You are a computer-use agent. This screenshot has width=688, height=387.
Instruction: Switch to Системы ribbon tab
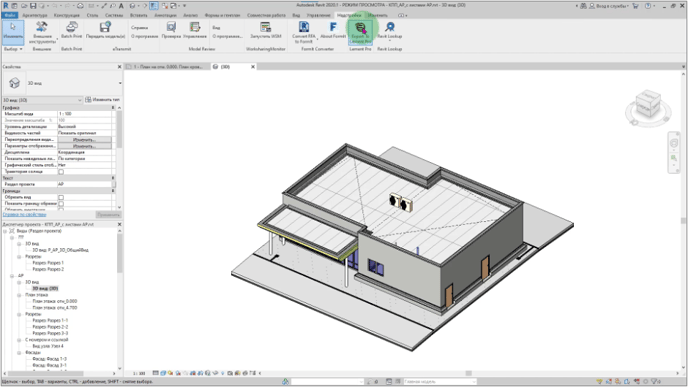coord(114,15)
